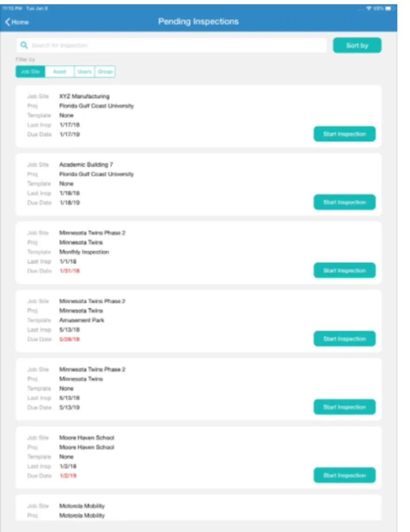The image size is (410, 532).
Task: Select the XYZ Manufacturing job site name
Action: [x=84, y=96]
